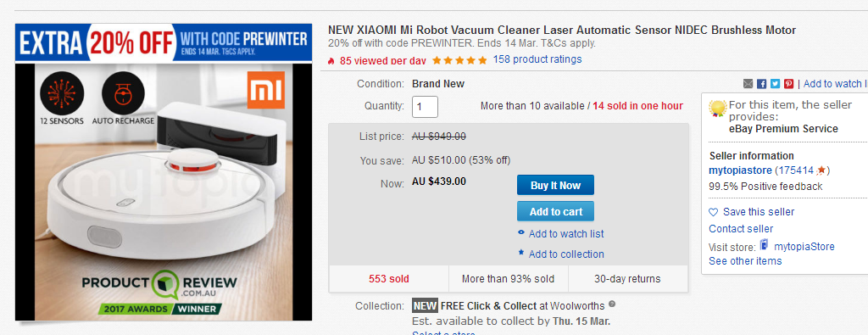This screenshot has height=335, width=868.
Task: Click the five-star rating stars
Action: pos(459,60)
